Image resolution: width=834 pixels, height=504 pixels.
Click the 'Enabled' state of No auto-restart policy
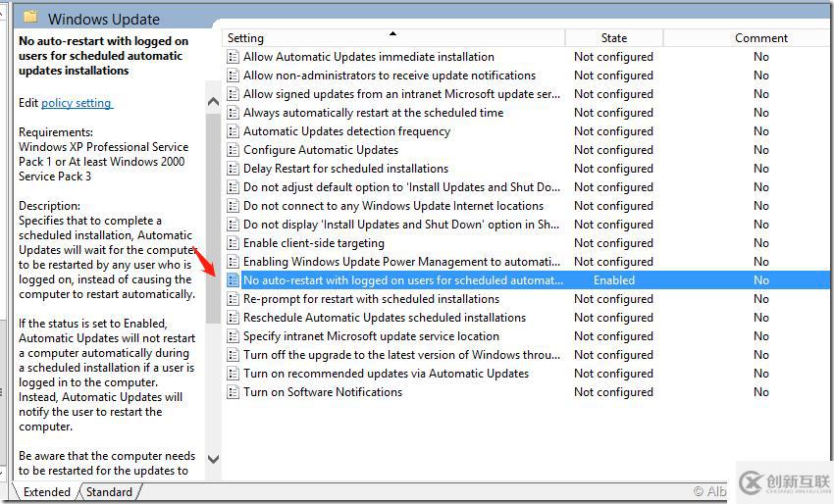(x=614, y=280)
